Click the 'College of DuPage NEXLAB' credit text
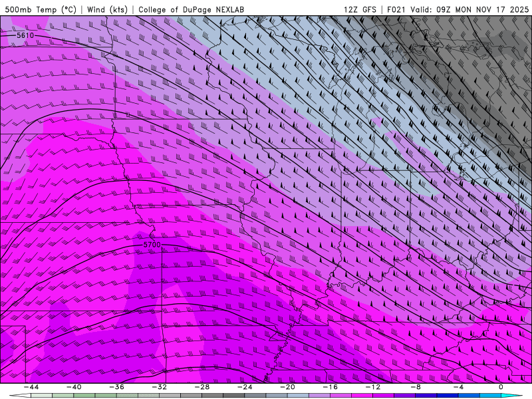532x399 pixels. 191,9
